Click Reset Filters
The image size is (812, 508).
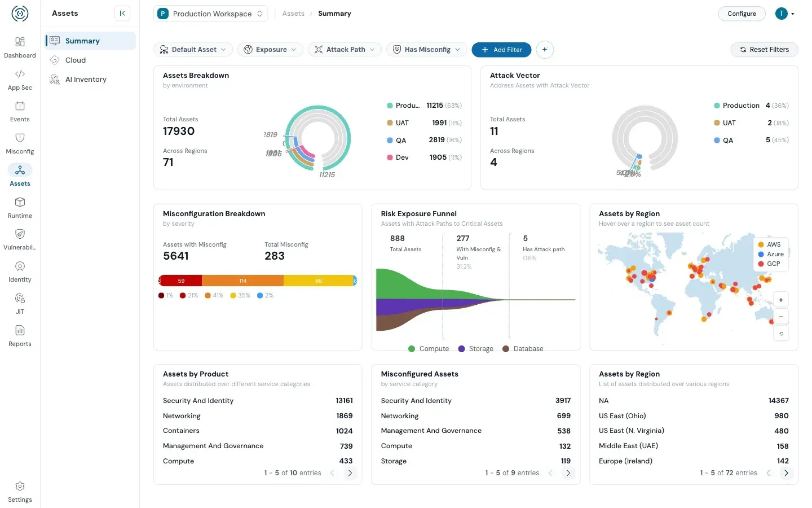pos(764,50)
